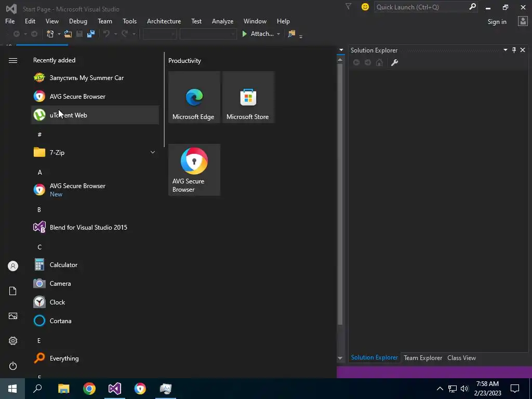Select the Solution Explorer tab

click(x=374, y=357)
